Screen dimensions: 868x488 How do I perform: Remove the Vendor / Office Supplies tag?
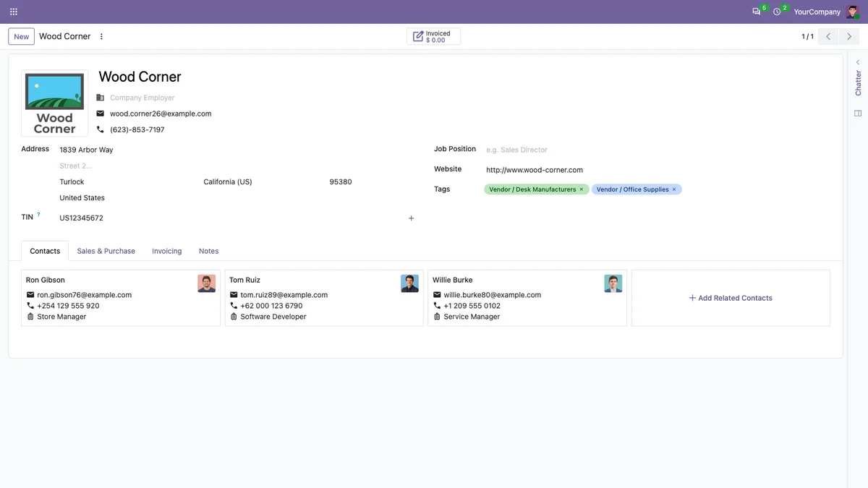[674, 189]
